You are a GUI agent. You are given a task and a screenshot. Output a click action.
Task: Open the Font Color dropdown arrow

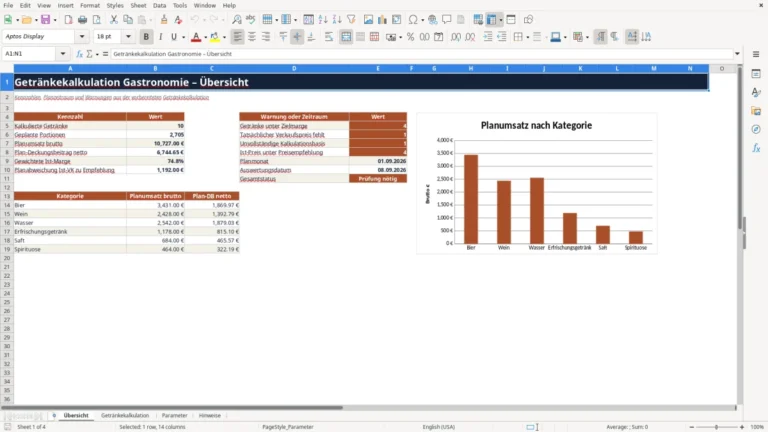(205, 37)
